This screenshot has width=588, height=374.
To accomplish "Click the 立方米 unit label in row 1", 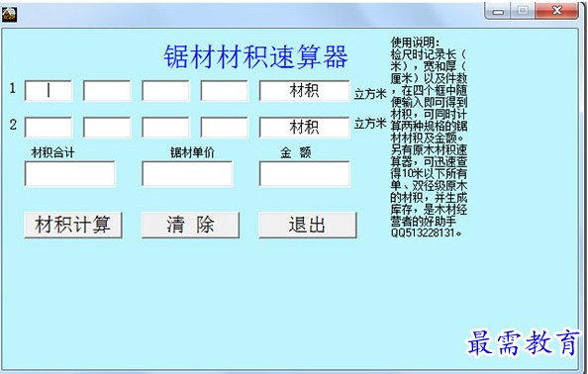I will (x=370, y=94).
